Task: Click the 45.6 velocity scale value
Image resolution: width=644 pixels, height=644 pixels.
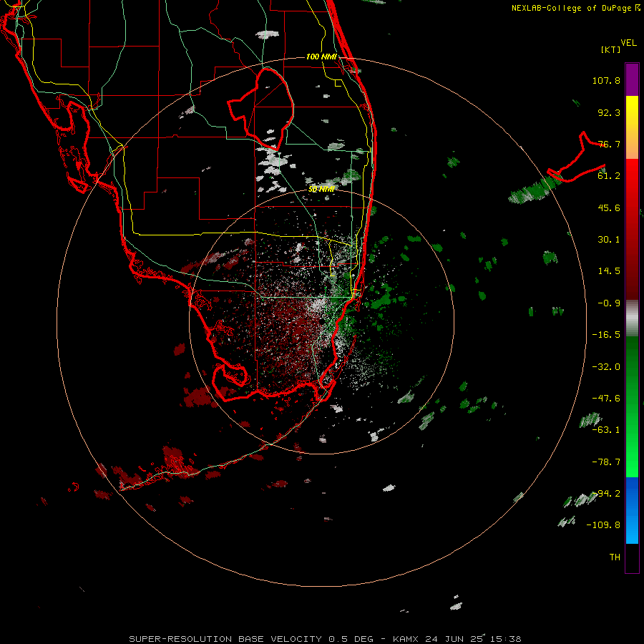Action: pyautogui.click(x=609, y=208)
